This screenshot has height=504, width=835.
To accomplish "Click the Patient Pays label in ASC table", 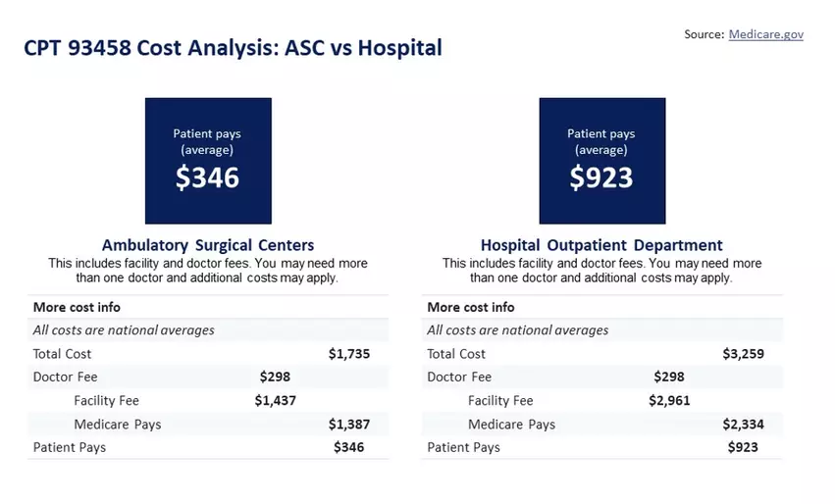I will click(x=70, y=448).
